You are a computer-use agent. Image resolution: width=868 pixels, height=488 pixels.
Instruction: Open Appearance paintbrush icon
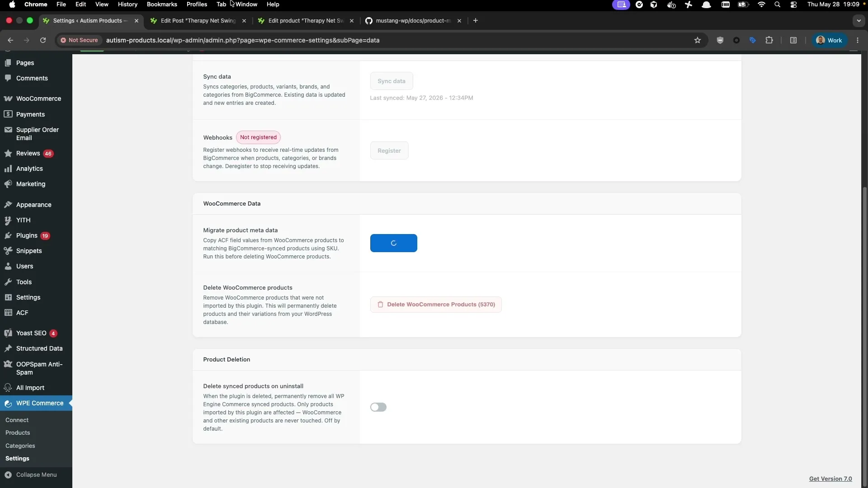tap(8, 205)
